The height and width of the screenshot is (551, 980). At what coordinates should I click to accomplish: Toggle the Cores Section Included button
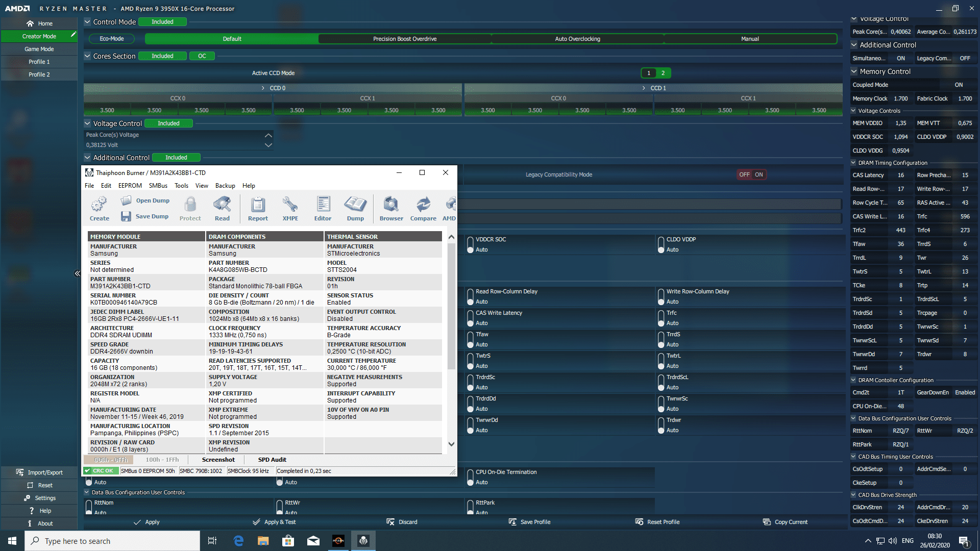click(162, 56)
